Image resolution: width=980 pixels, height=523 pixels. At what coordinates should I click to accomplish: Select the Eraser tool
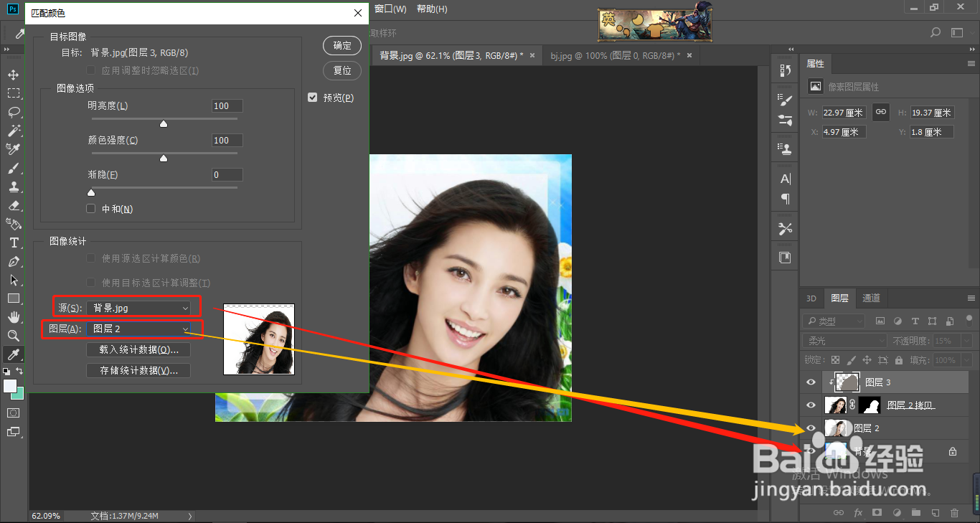(x=14, y=205)
